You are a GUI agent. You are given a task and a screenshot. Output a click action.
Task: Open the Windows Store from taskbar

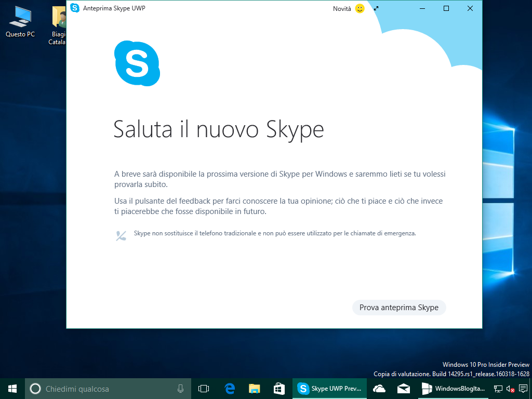click(279, 389)
